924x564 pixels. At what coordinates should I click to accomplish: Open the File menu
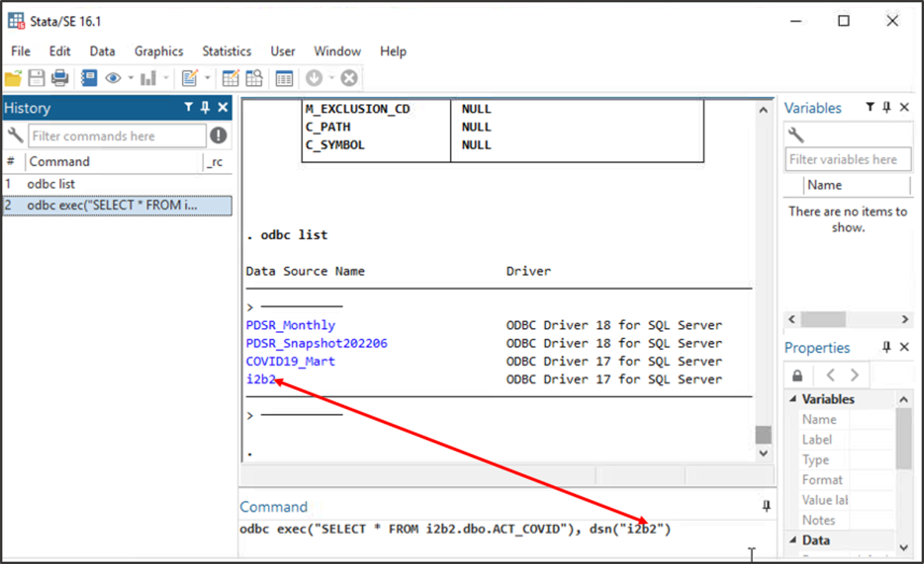(x=20, y=51)
